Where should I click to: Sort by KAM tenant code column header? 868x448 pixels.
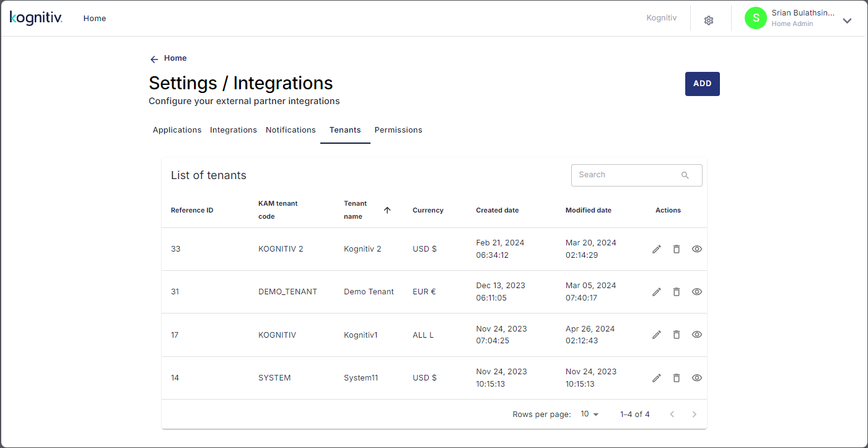coord(278,210)
